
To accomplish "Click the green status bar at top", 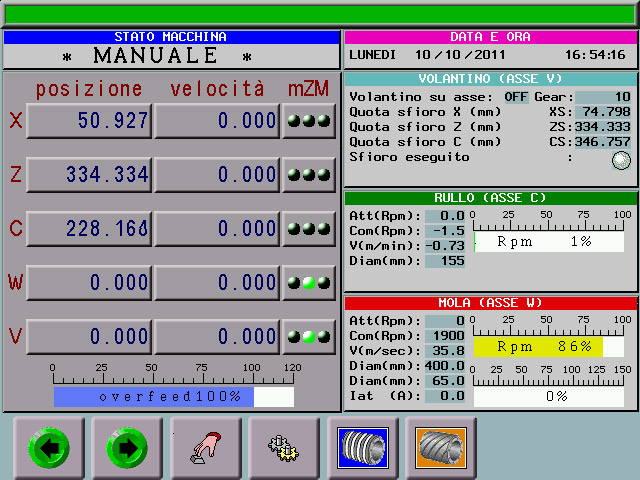I will click(x=320, y=14).
